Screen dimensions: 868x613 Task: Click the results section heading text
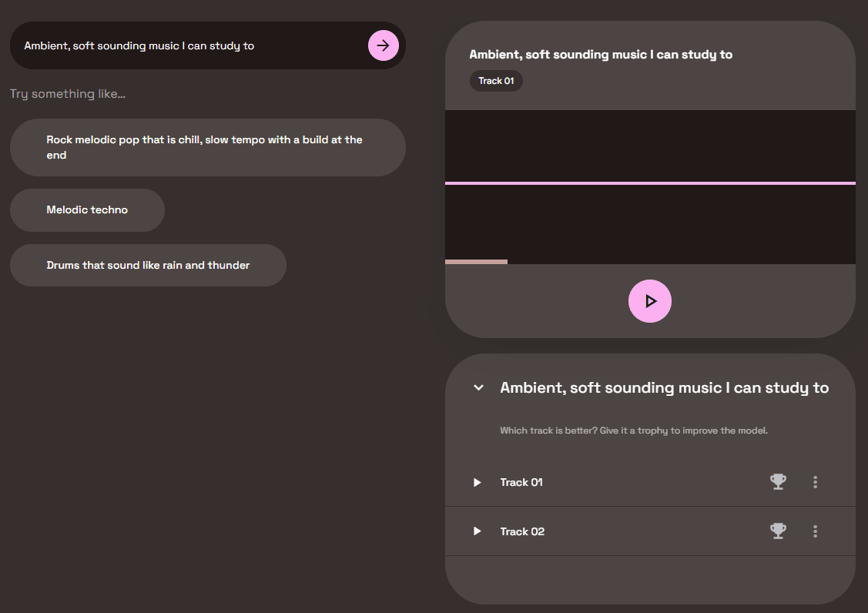pos(664,387)
